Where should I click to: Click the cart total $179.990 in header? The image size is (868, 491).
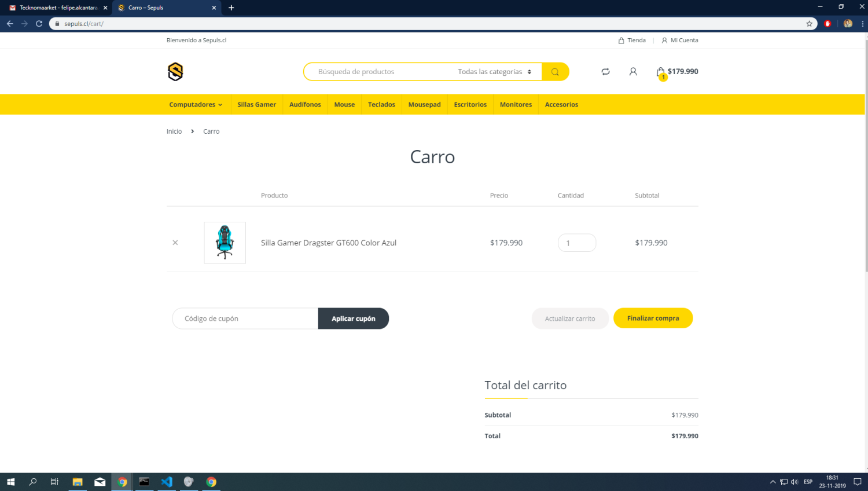tap(683, 71)
